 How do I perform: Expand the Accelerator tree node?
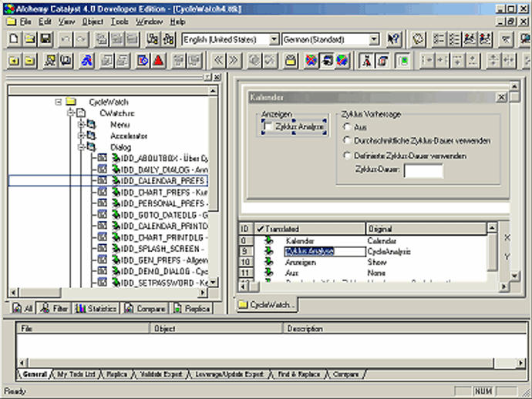[x=82, y=136]
